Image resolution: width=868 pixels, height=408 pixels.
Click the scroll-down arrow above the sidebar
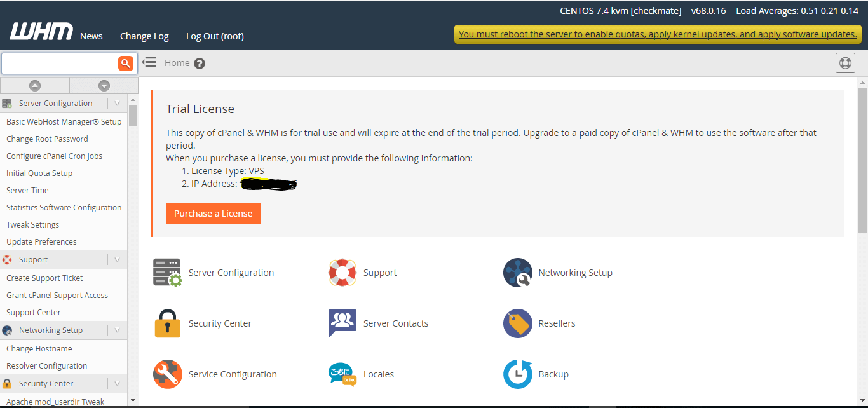click(104, 85)
